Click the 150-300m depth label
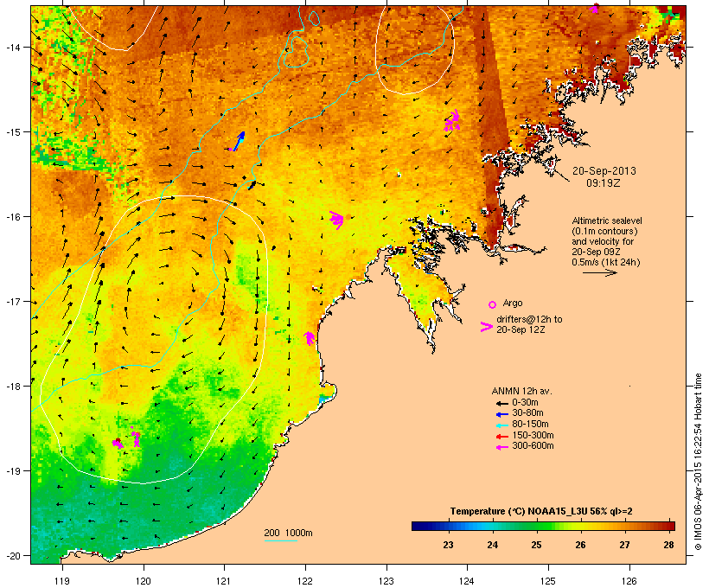 pyautogui.click(x=533, y=435)
